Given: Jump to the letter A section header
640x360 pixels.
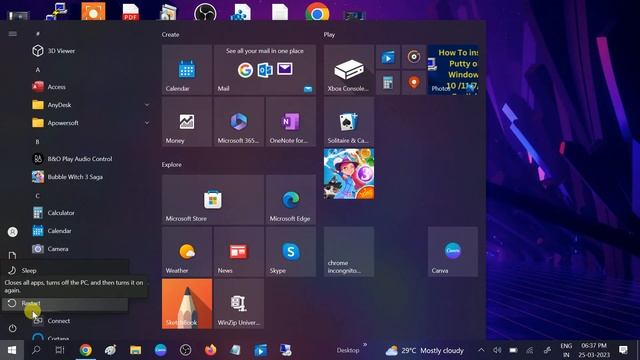Looking at the screenshot, I should (x=38, y=70).
